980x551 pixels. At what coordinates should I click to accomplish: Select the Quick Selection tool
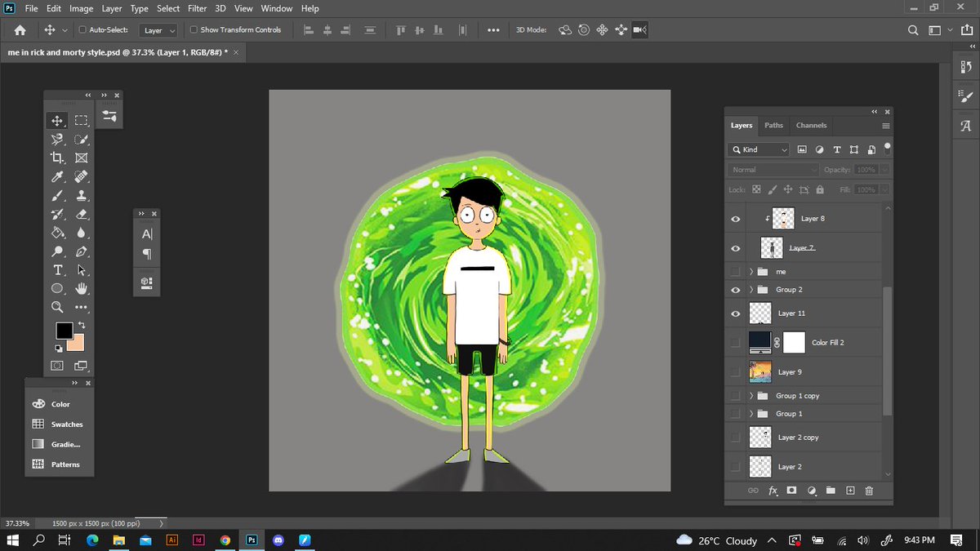coord(81,140)
